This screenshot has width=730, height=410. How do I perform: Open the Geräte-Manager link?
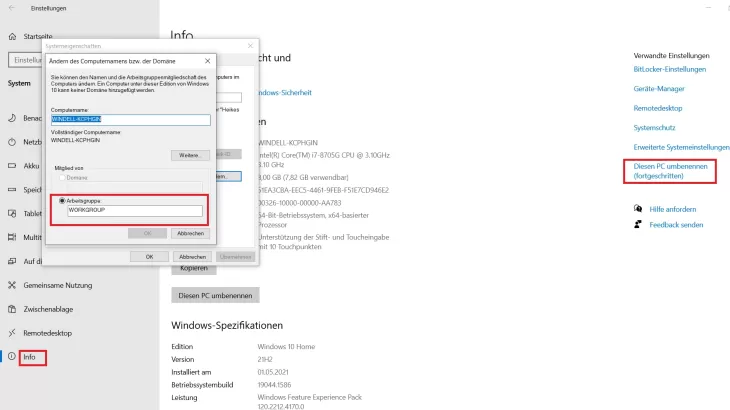coord(659,88)
